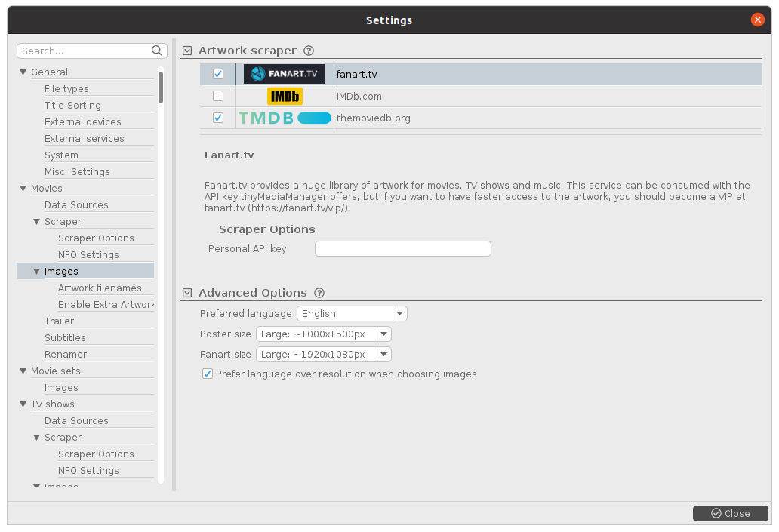Open the Poster size dropdown
Viewport: 779px width, 532px height.
[x=384, y=334]
